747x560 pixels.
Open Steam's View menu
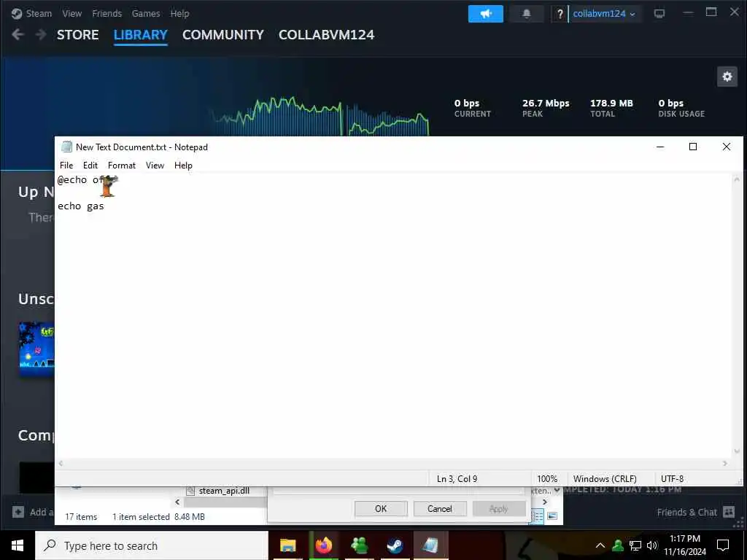72,13
